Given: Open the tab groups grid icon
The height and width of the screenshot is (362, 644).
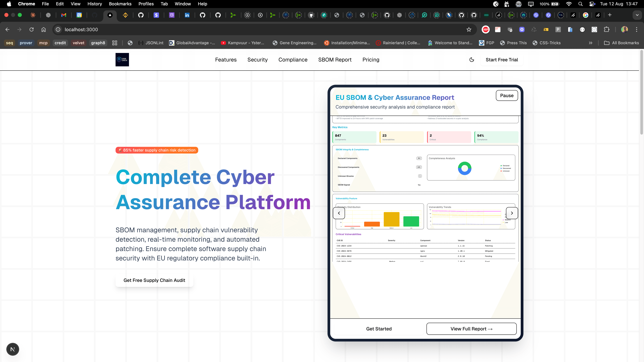Looking at the screenshot, I should [115, 43].
